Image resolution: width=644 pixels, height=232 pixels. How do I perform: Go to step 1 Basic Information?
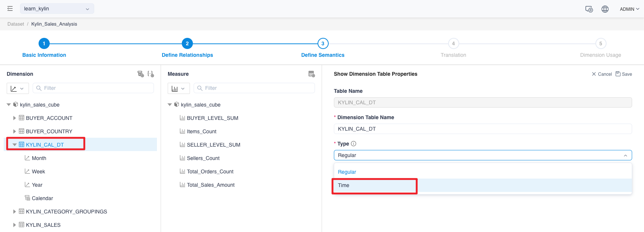pos(44,43)
